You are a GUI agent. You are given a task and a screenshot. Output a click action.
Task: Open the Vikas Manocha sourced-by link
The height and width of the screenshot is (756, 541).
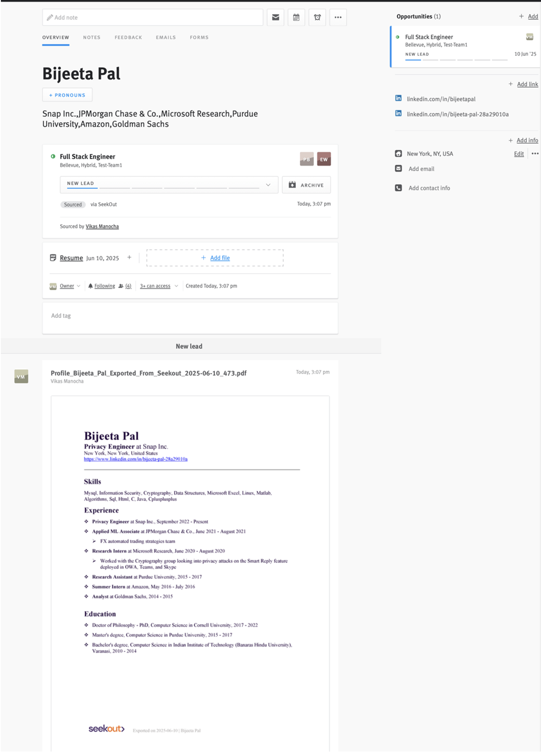pos(102,226)
